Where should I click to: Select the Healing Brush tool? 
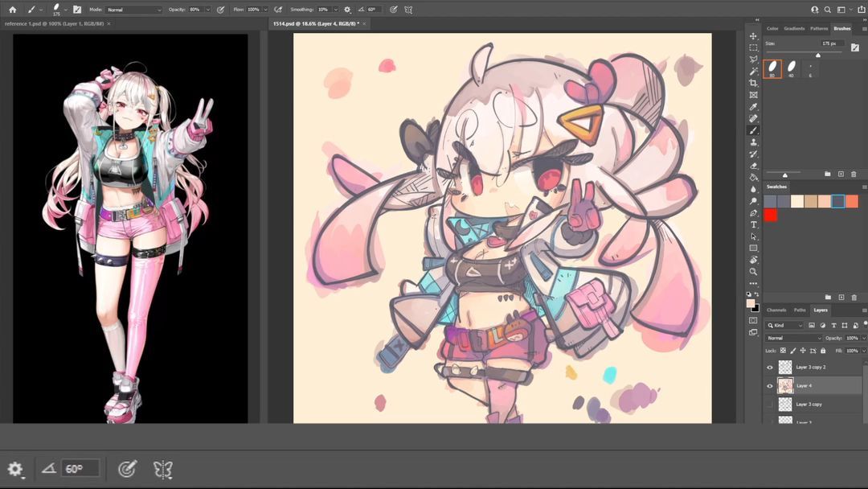point(753,118)
